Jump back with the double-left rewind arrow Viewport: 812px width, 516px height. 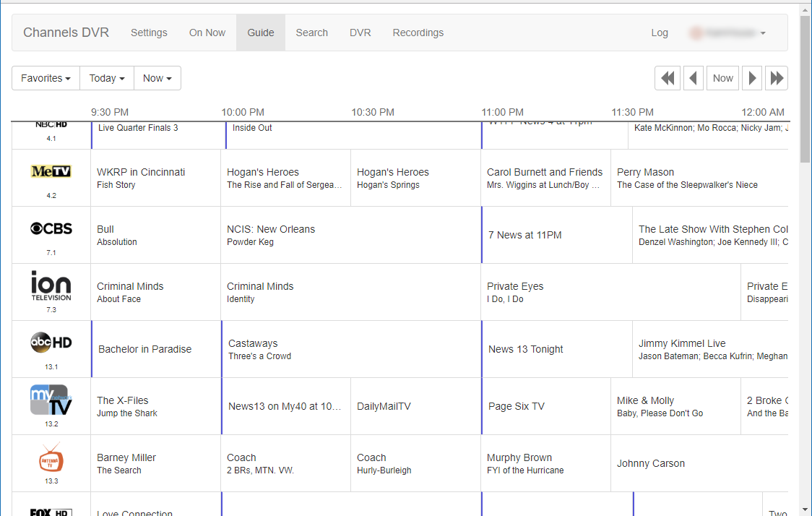click(x=668, y=78)
